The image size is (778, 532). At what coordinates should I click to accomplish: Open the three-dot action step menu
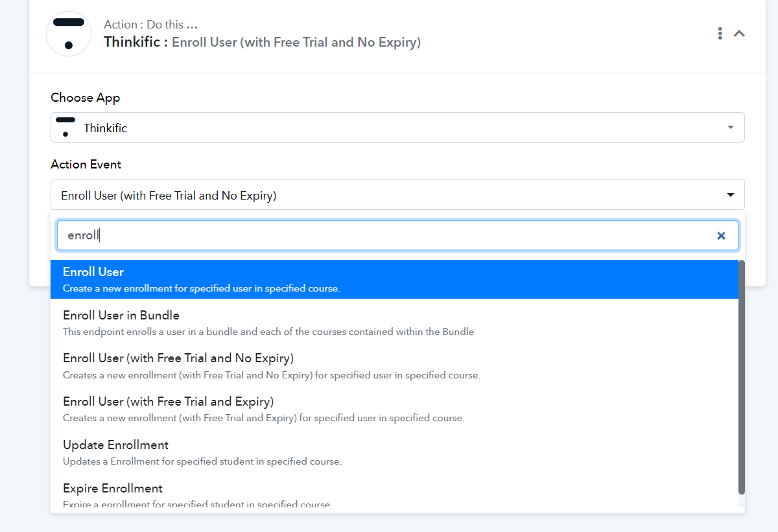click(x=720, y=34)
